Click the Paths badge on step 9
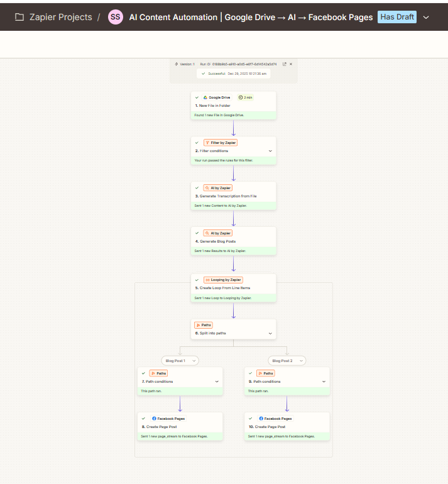 tap(265, 373)
